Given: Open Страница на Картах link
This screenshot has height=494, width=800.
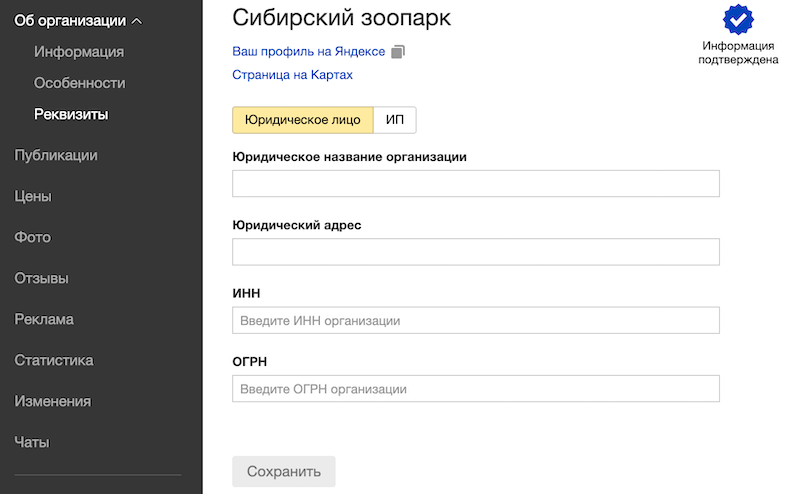Looking at the screenshot, I should [292, 75].
